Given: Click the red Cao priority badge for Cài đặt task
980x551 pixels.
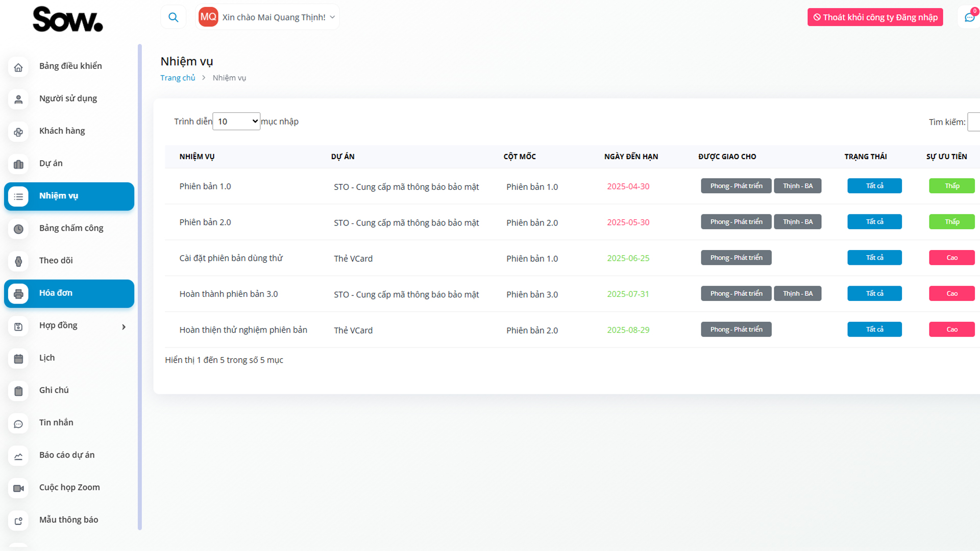Looking at the screenshot, I should 951,258.
